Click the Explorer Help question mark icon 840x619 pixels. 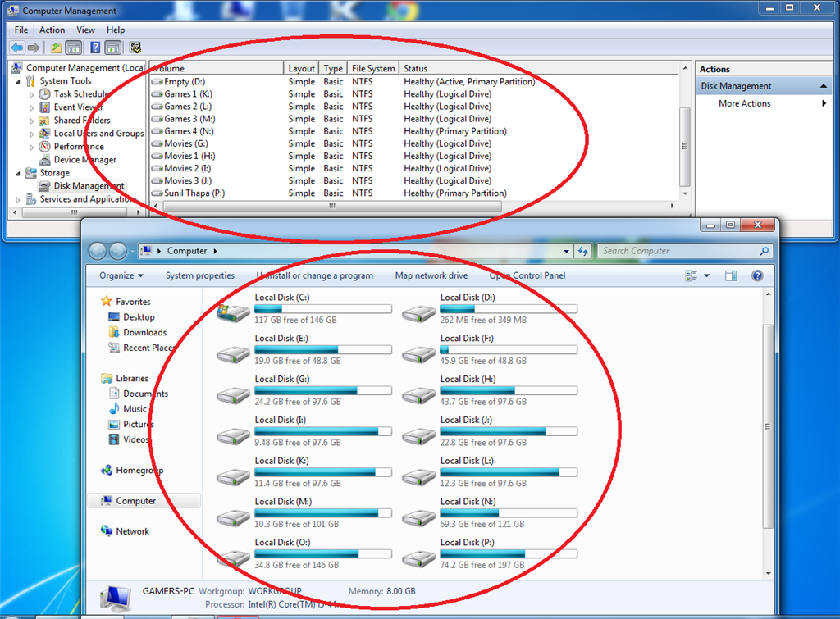[756, 275]
